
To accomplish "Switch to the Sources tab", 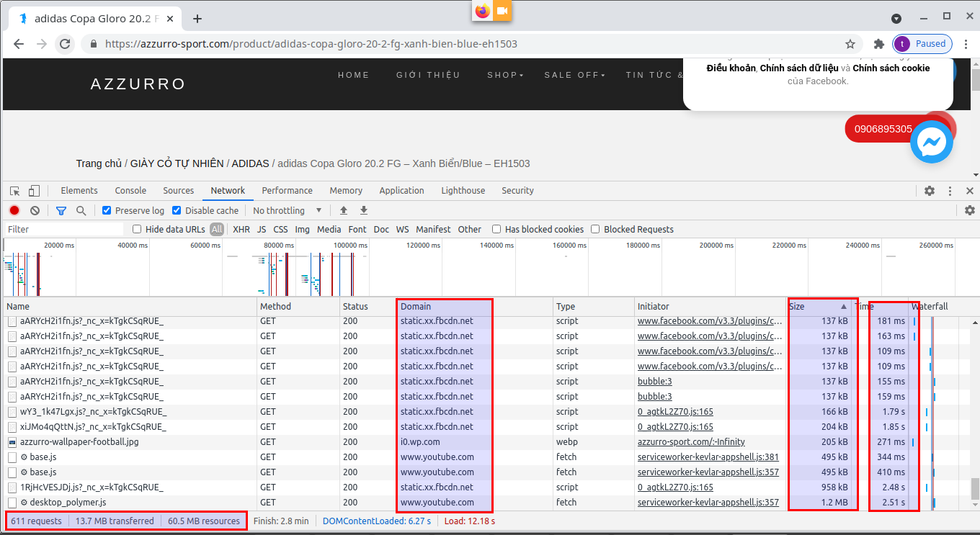I will 179,191.
